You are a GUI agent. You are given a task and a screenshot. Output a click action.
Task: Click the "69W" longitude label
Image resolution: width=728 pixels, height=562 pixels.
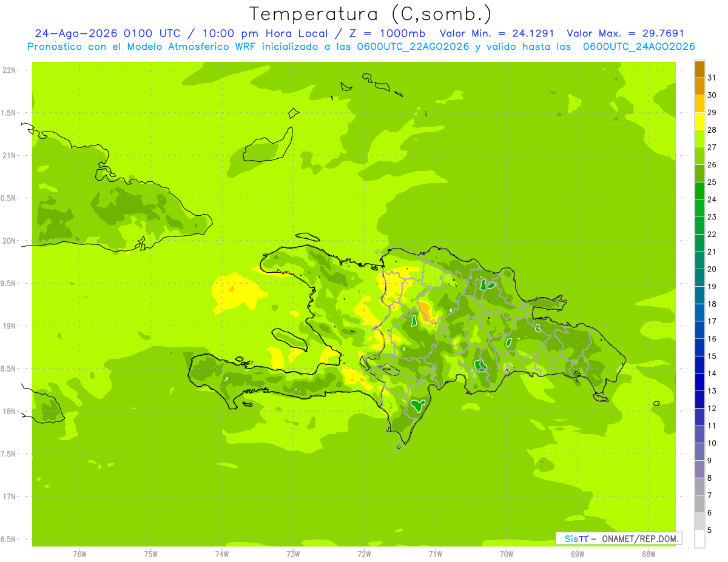point(578,554)
